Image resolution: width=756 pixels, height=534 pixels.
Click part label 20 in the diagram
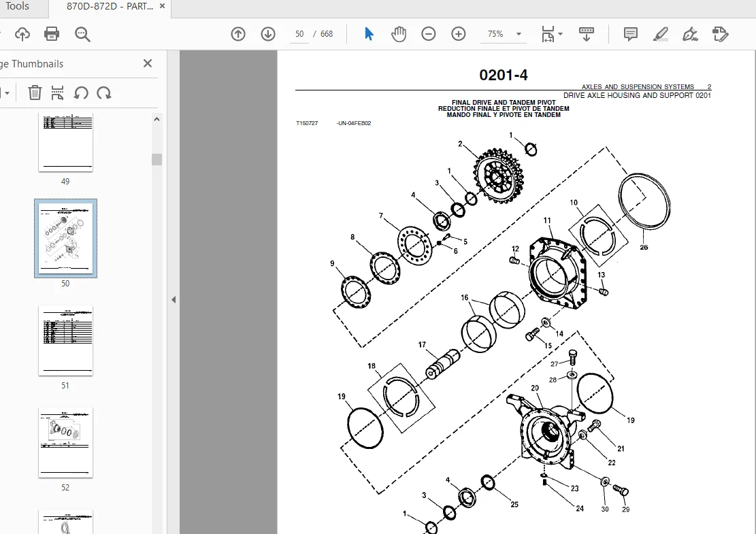tap(535, 388)
